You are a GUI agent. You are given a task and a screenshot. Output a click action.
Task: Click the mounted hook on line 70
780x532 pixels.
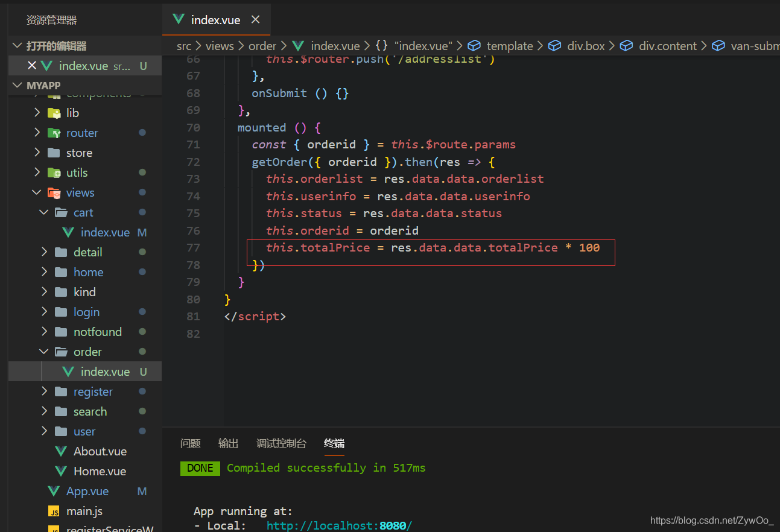[x=262, y=128]
